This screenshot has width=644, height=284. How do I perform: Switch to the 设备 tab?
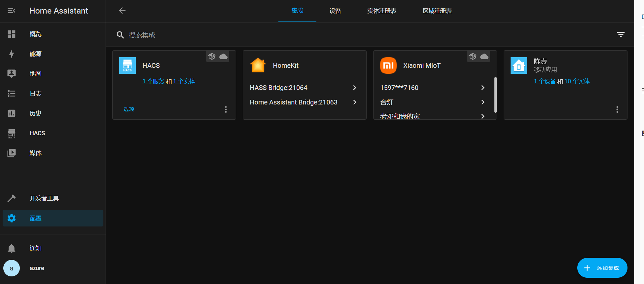pos(335,11)
